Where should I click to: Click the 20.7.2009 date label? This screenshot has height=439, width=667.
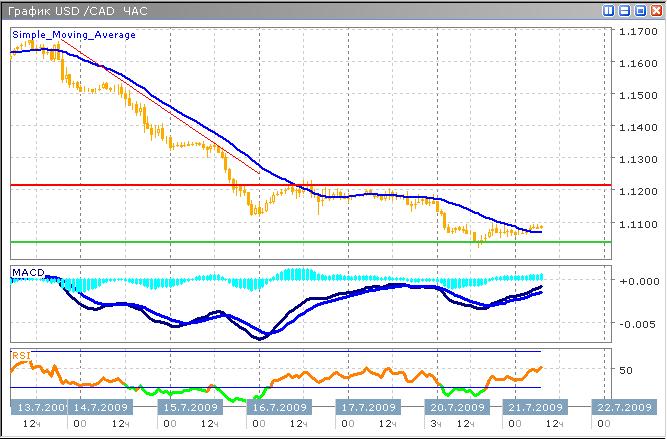457,407
